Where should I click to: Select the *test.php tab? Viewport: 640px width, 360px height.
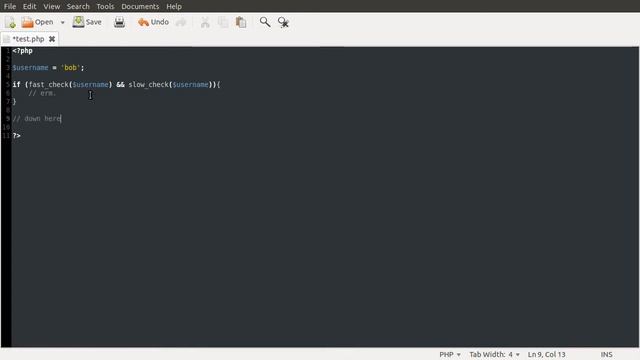tap(28, 39)
